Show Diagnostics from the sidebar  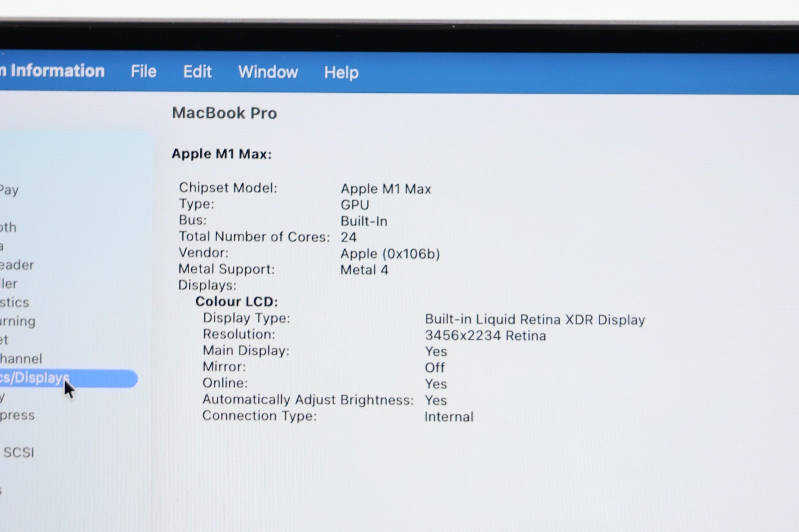tap(14, 302)
